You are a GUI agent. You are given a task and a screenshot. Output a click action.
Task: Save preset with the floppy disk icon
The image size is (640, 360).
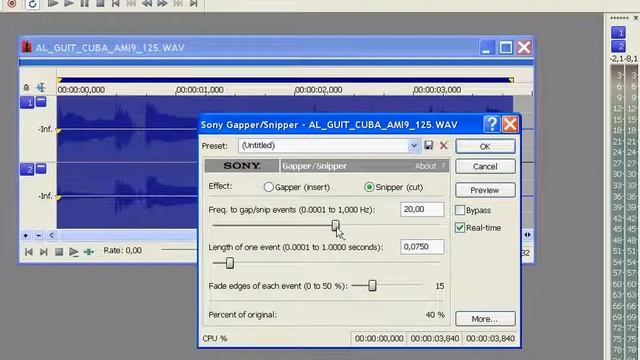(428, 145)
